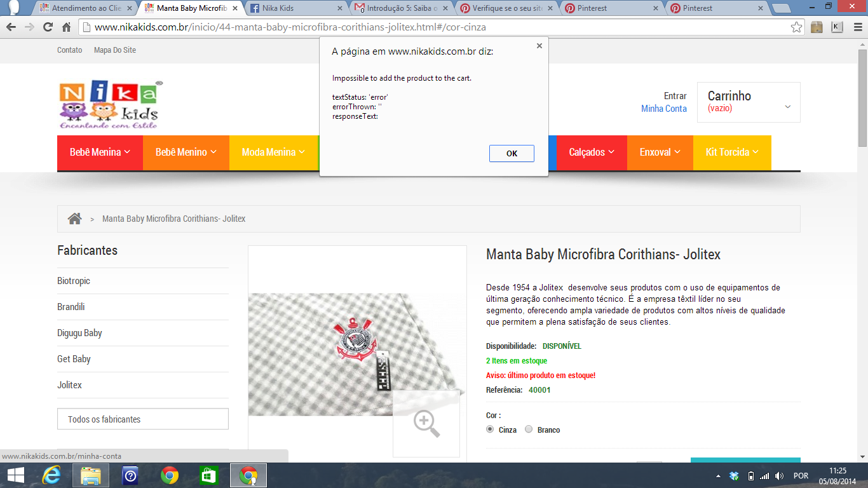868x488 pixels.
Task: Open the Mapa Do Site link
Action: [x=115, y=50]
